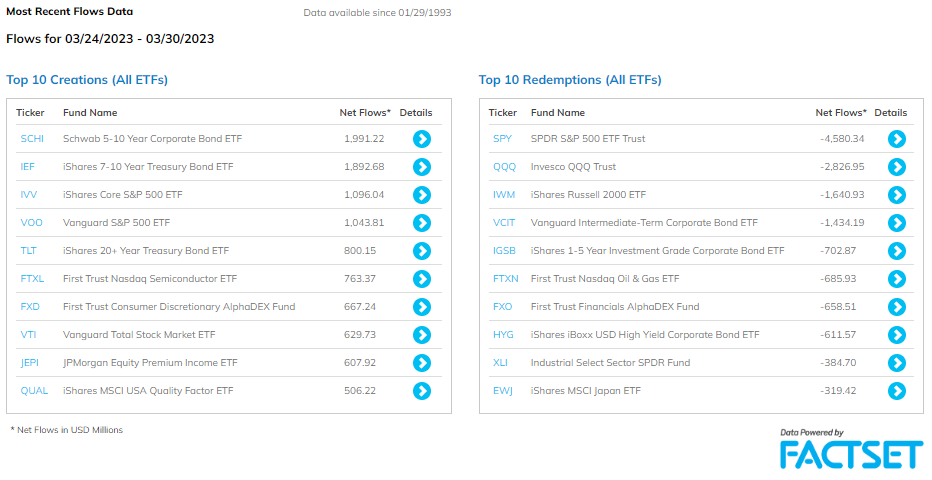
Task: Click the IEF ticker link
Action: [x=28, y=166]
